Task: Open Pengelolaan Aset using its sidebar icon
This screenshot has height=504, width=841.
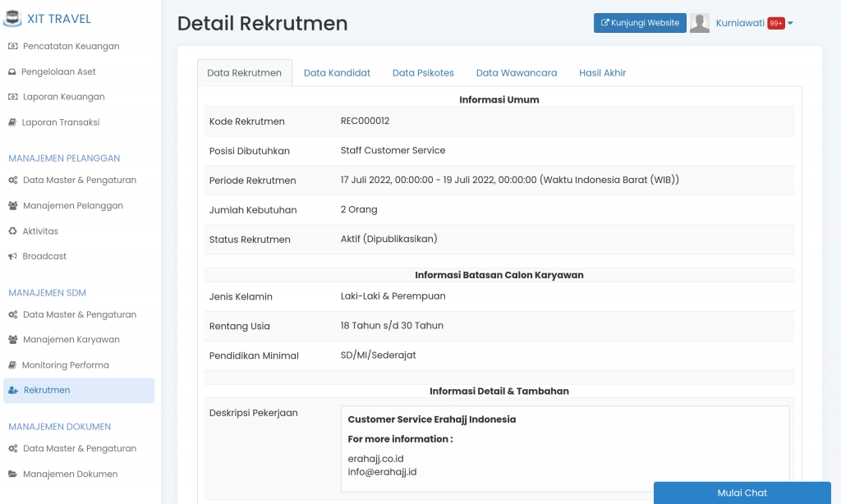Action: pyautogui.click(x=11, y=71)
